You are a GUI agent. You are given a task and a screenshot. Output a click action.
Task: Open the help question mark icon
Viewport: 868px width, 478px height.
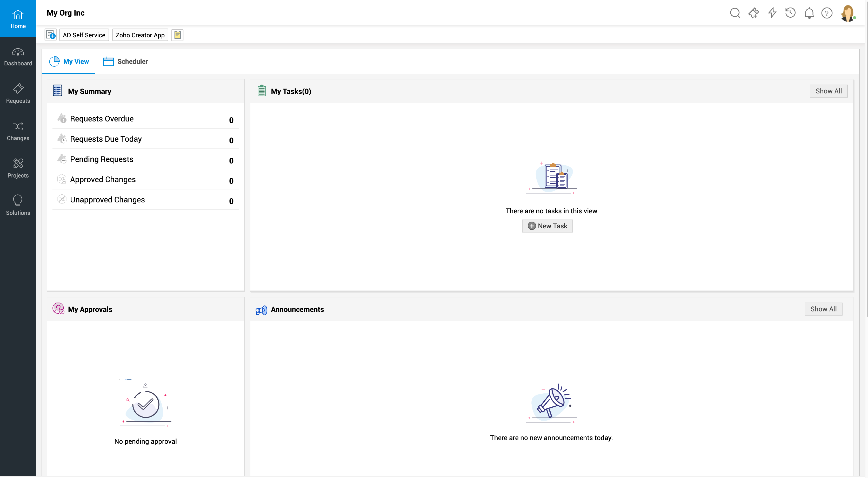click(827, 13)
